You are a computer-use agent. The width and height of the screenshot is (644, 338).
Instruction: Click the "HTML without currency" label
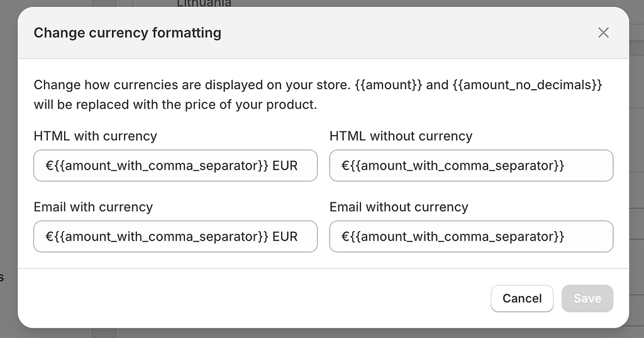point(401,136)
